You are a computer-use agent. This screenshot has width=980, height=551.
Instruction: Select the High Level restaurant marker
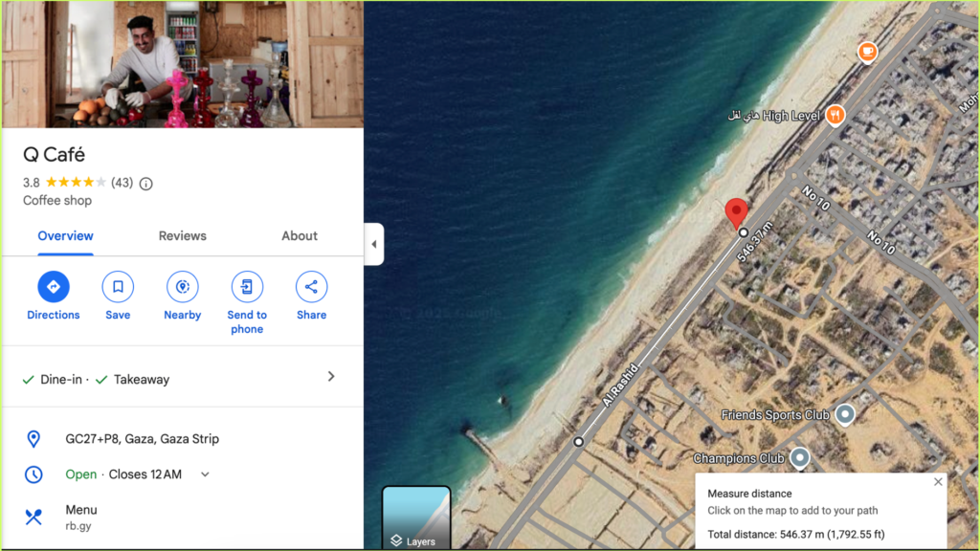click(835, 115)
